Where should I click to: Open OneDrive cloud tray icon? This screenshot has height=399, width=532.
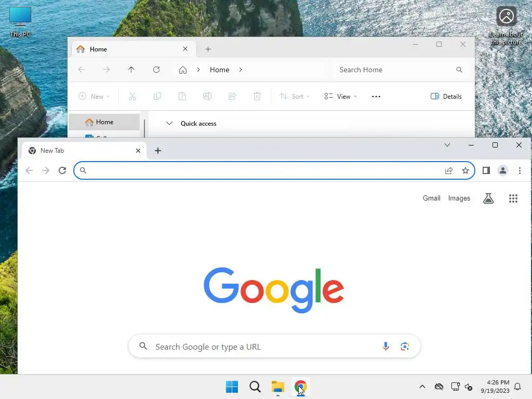[x=438, y=387]
